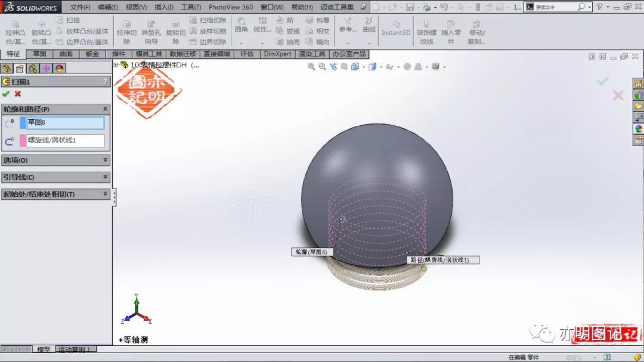Confirm feature via viewport corner green check
The image size is (644, 362).
point(602,81)
